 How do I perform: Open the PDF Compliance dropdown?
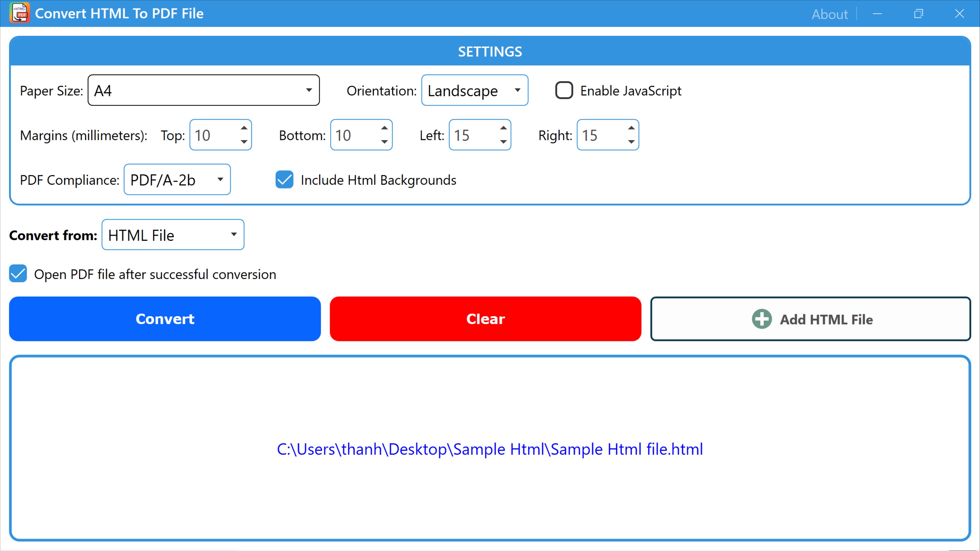pos(177,180)
